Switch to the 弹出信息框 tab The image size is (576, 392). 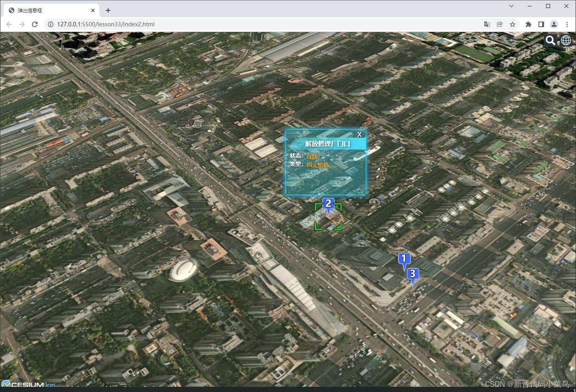52,10
